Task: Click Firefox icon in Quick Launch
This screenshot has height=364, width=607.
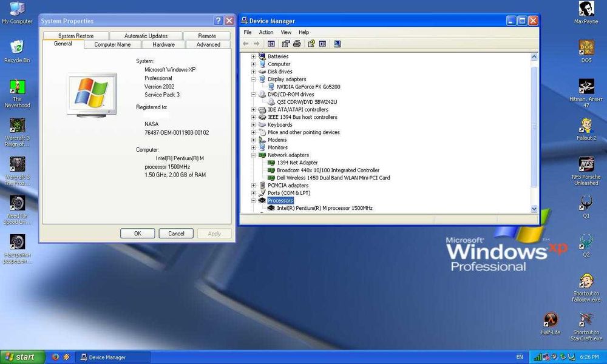Action: click(x=55, y=357)
